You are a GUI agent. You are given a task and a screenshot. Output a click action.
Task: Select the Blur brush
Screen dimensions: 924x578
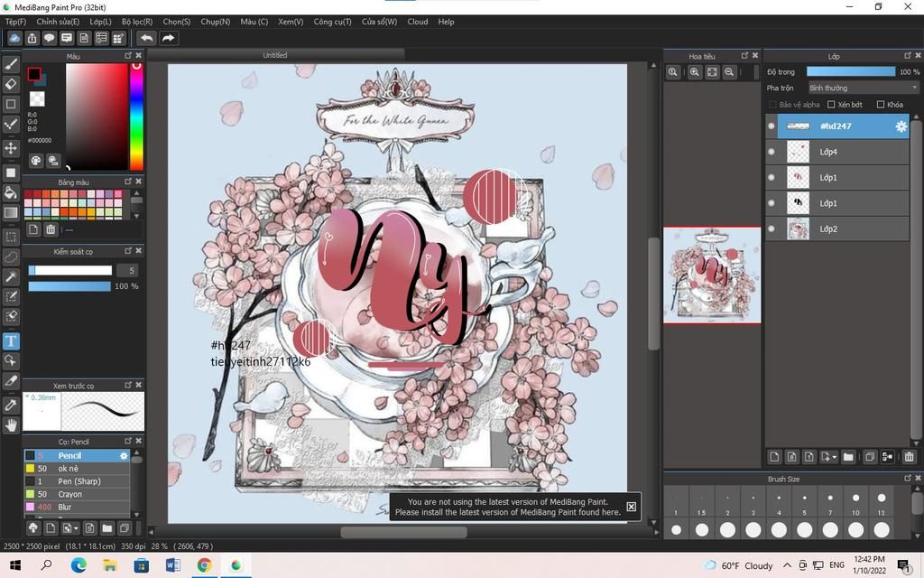coord(77,508)
